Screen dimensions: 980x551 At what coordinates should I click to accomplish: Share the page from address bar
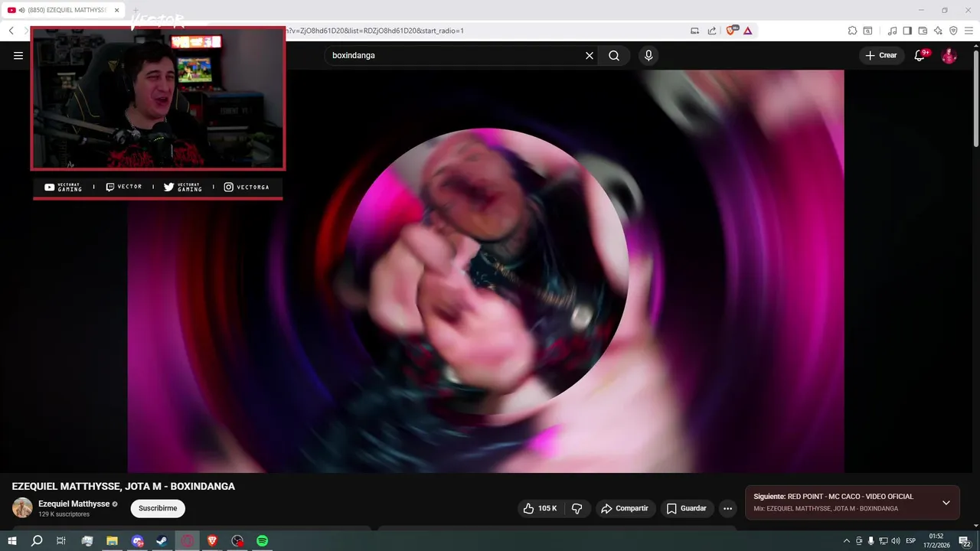pos(712,31)
